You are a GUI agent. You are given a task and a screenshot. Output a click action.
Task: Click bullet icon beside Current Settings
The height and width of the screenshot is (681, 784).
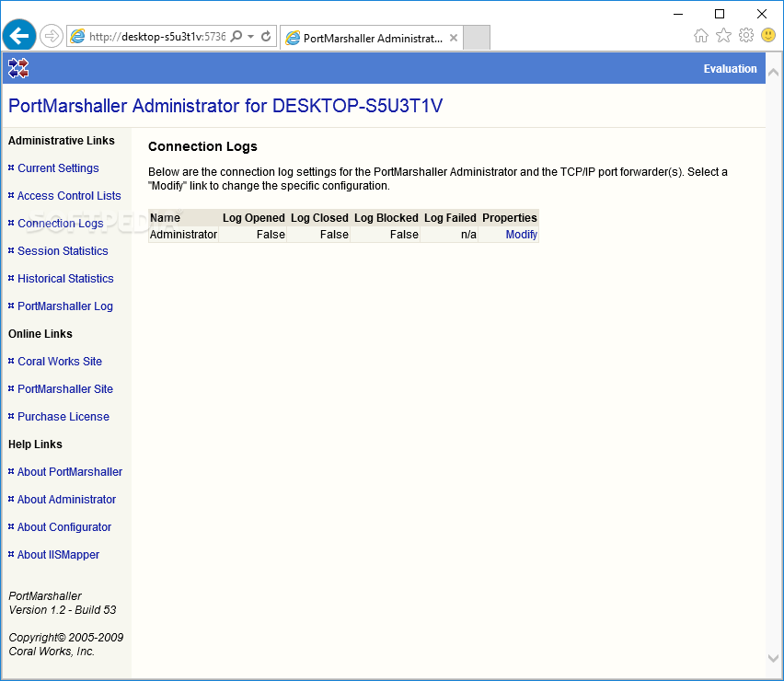11,168
